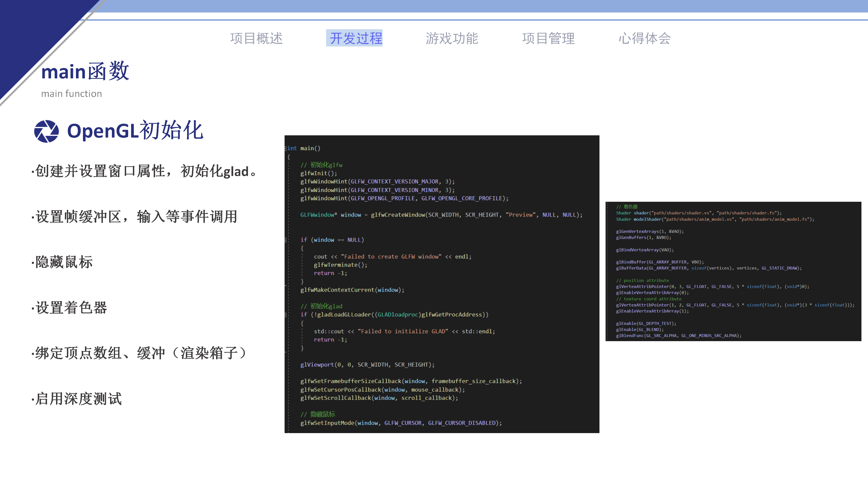This screenshot has width=868, height=488.
Task: Open the 项目管理 section
Action: pos(549,38)
